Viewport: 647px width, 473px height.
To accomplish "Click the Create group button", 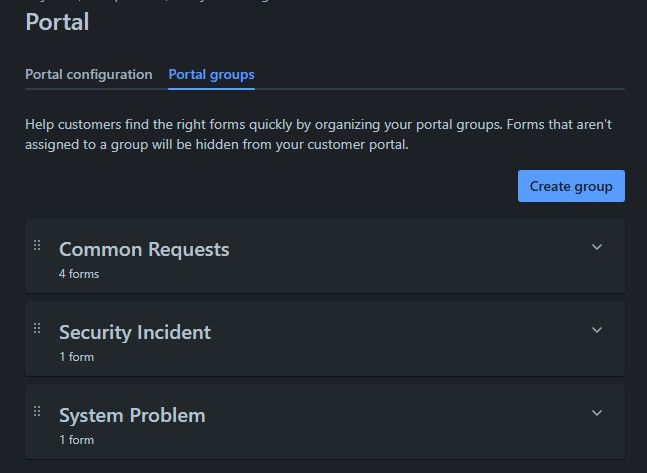I will tap(571, 186).
